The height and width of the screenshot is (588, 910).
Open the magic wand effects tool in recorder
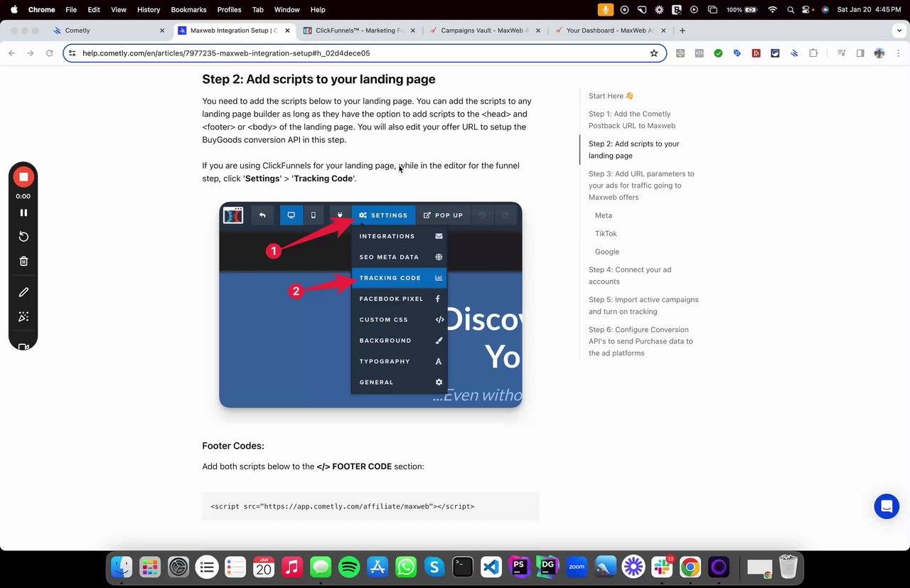point(23,316)
